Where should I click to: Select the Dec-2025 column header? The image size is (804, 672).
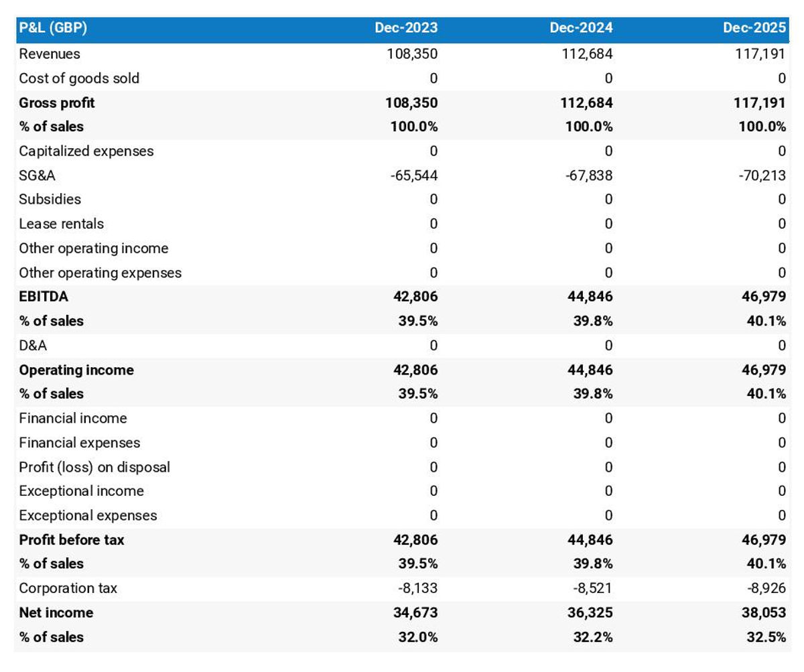click(x=754, y=28)
